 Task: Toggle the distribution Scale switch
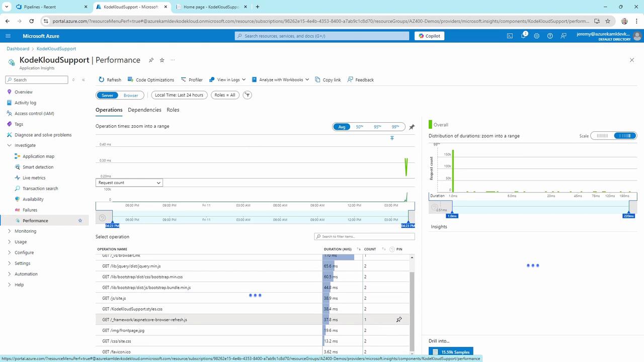pos(613,136)
